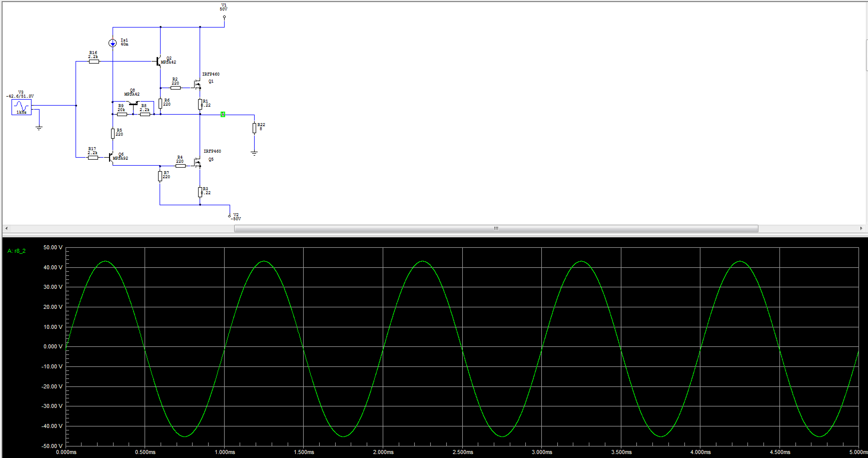Image resolution: width=868 pixels, height=458 pixels.
Task: Click the schematic scrollbar left arrow
Action: 6,228
